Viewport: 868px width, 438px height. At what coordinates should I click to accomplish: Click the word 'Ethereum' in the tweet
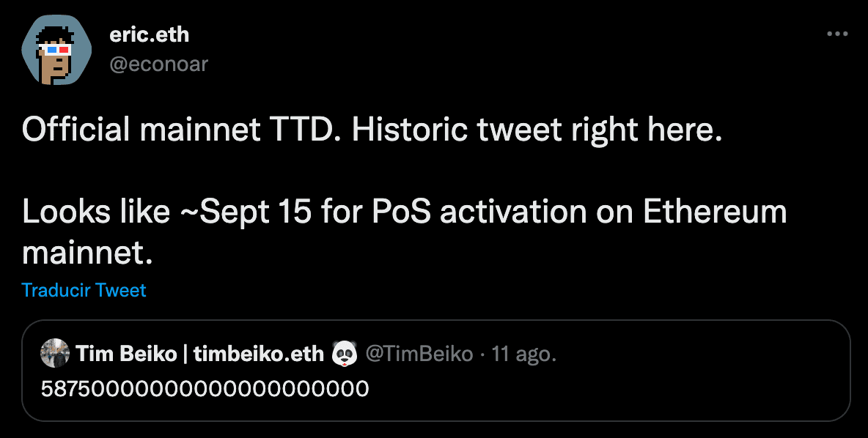pos(715,212)
